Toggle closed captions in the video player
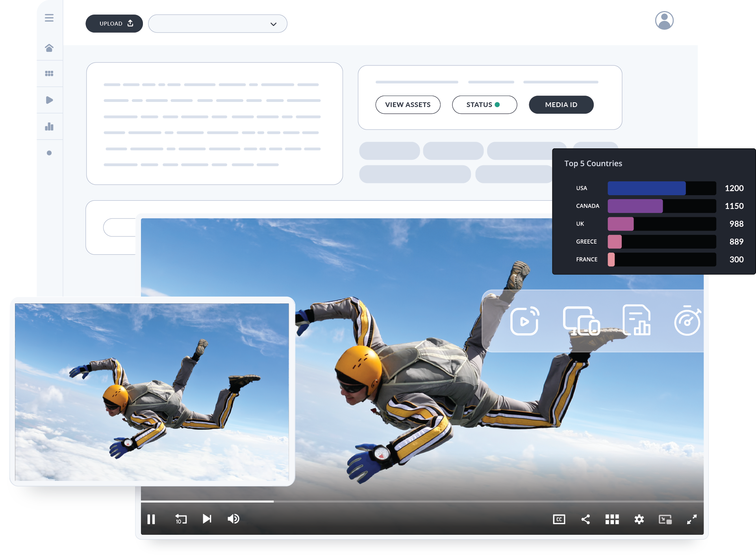 [559, 519]
